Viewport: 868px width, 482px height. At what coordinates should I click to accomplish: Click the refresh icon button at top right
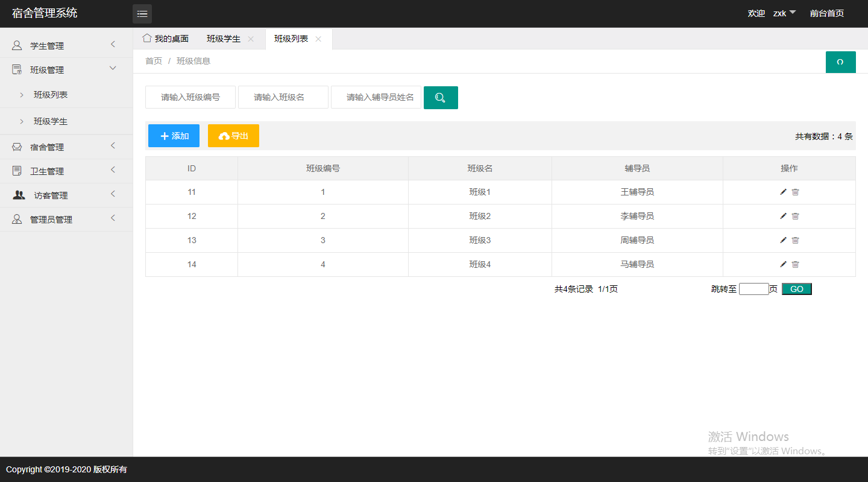click(x=840, y=62)
